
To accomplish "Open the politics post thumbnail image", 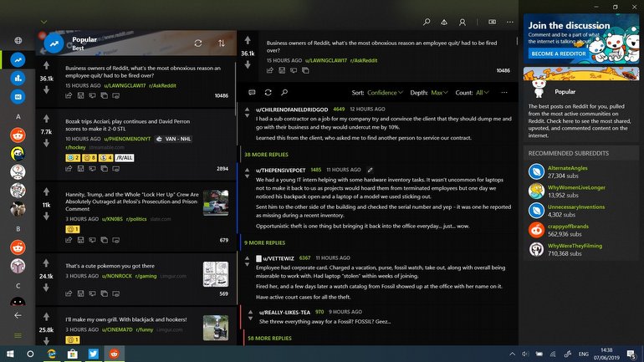I will point(216,203).
